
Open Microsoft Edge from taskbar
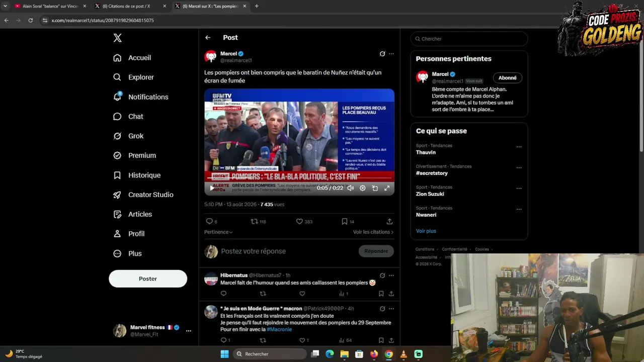[330, 354]
